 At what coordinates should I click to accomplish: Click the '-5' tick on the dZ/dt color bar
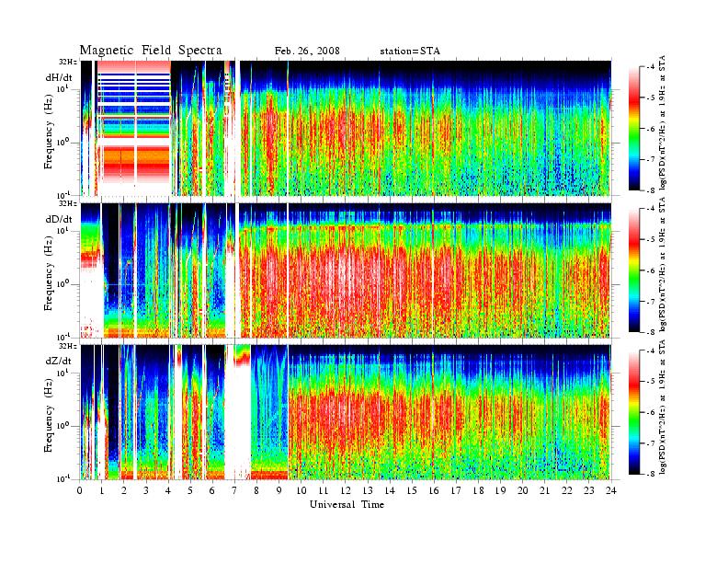click(651, 382)
